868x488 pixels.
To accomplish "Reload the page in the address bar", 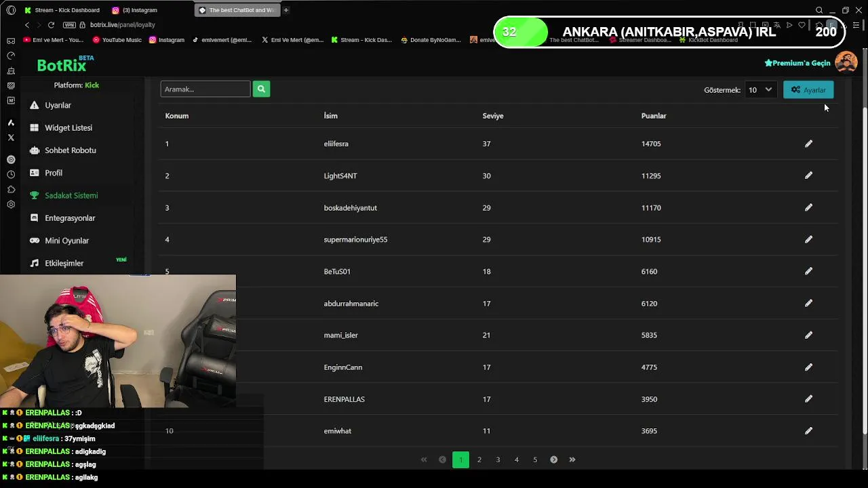I will 51,25.
